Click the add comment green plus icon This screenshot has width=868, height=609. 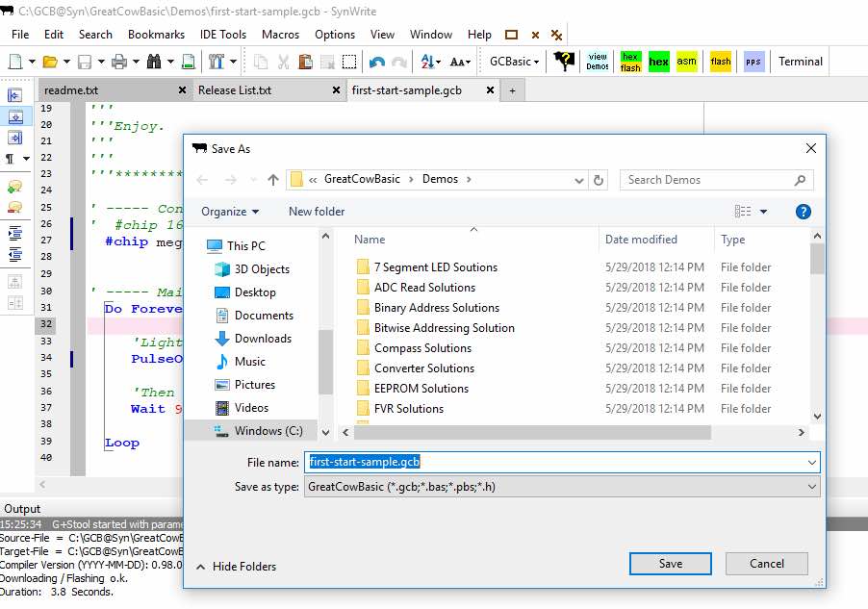[15, 187]
